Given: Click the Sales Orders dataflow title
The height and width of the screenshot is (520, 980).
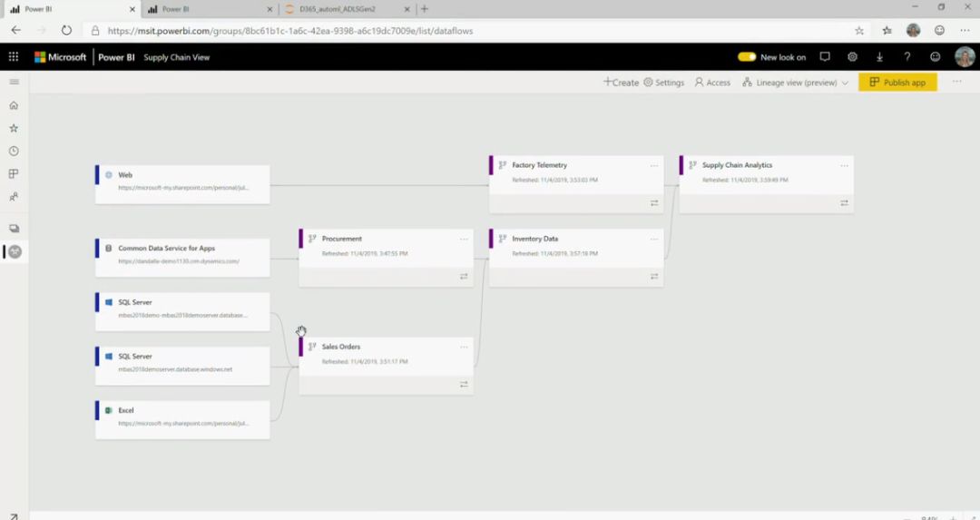Looking at the screenshot, I should coord(340,347).
